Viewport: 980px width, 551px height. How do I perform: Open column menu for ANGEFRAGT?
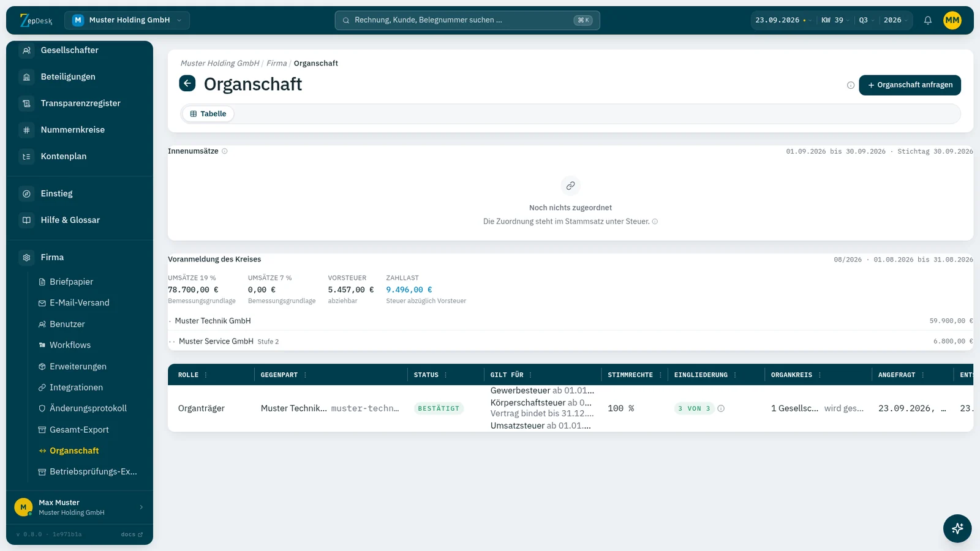(923, 375)
